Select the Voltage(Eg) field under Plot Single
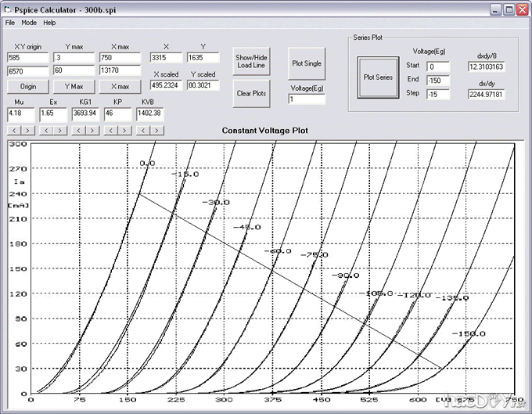The height and width of the screenshot is (414, 532). pyautogui.click(x=307, y=99)
